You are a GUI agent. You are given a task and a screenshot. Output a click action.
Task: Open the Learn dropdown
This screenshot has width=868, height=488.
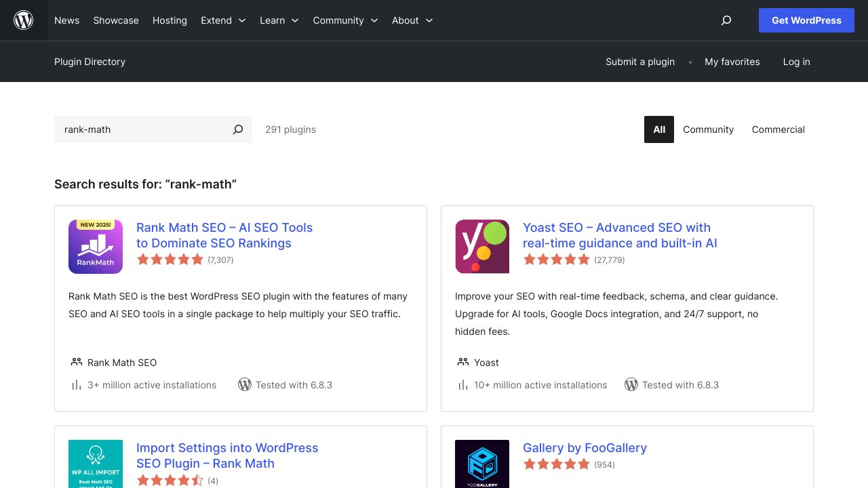[279, 20]
